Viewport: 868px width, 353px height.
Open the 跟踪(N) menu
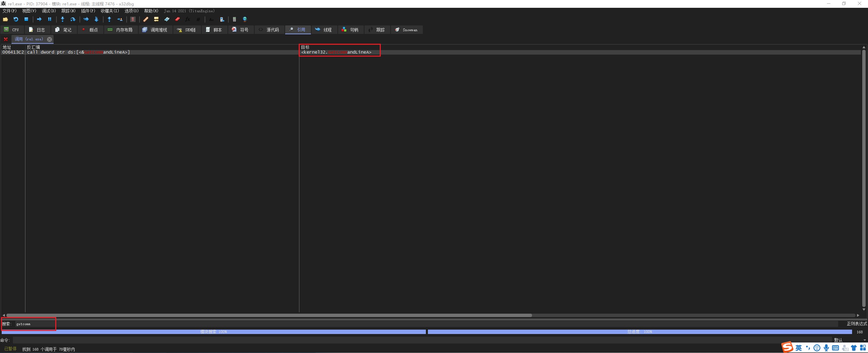pos(68,11)
